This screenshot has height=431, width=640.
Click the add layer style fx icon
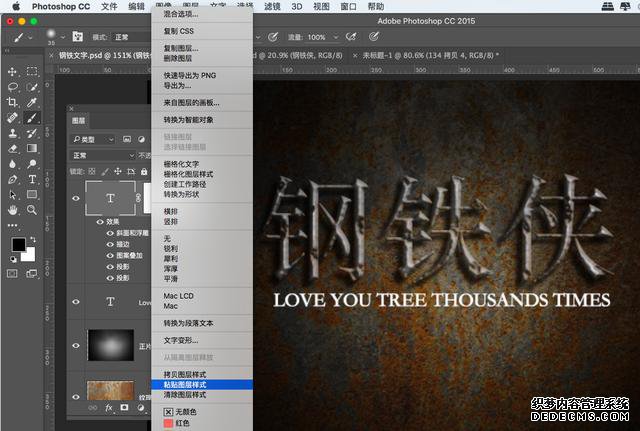pyautogui.click(x=109, y=407)
